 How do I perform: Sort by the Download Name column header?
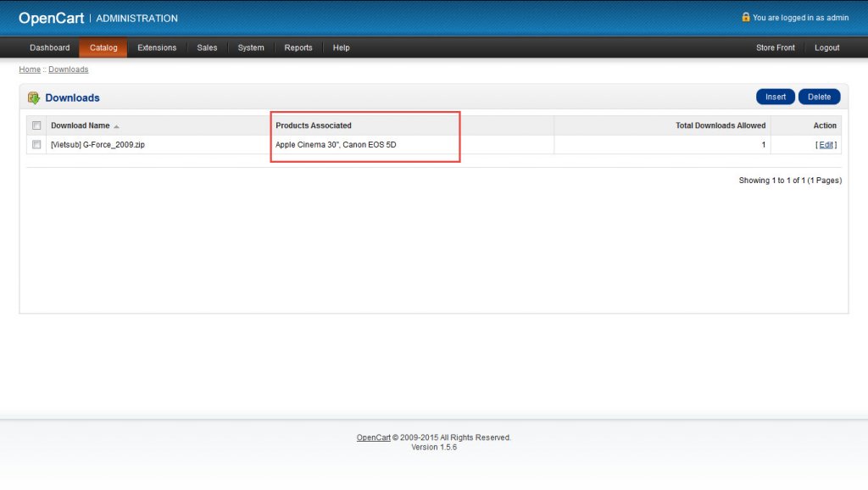pos(81,125)
